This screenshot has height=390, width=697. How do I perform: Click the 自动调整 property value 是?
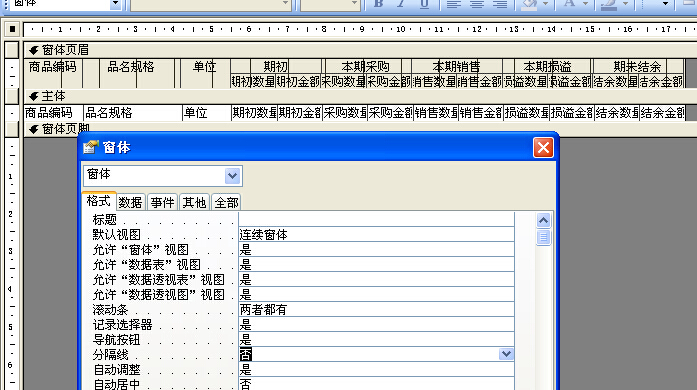tap(377, 369)
